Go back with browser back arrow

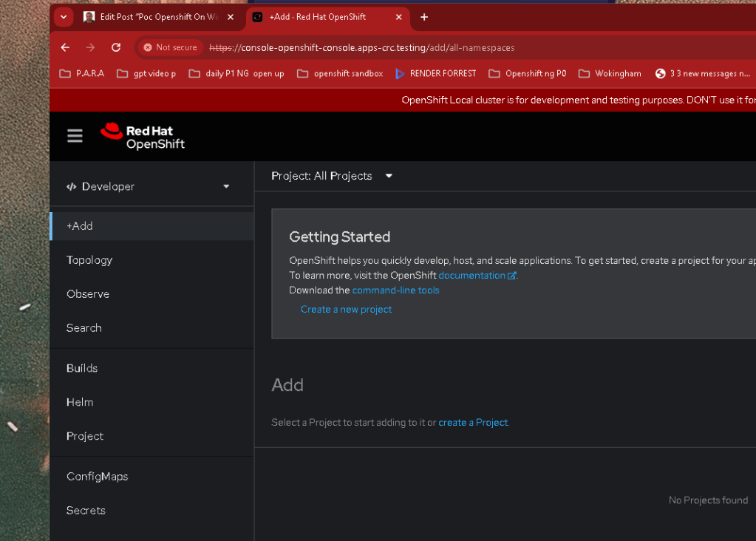pyautogui.click(x=65, y=47)
